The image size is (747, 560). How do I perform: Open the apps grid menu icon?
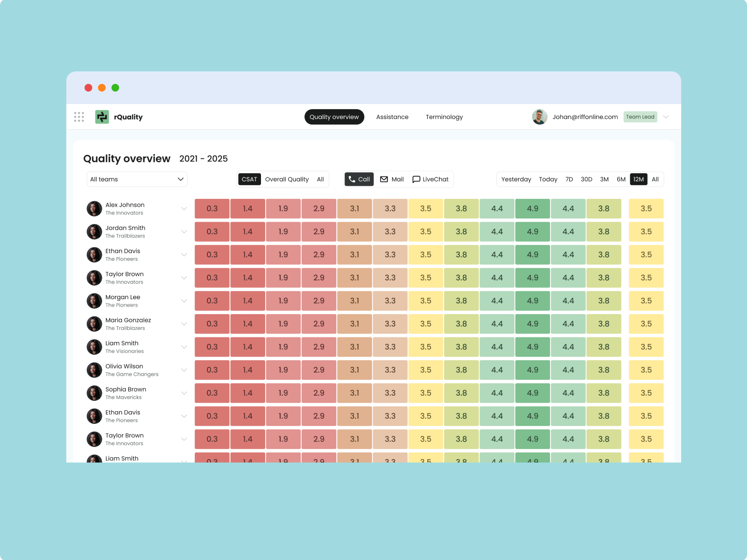pyautogui.click(x=79, y=117)
